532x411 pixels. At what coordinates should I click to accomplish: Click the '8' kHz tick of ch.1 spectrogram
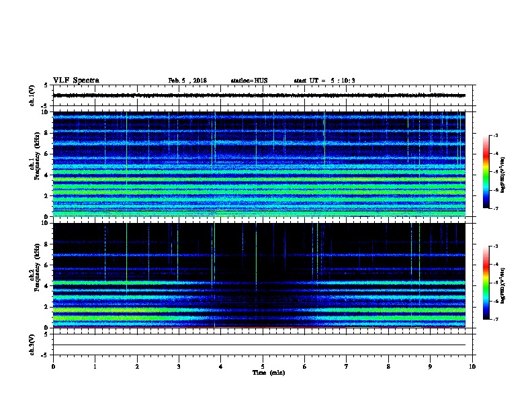tap(47, 133)
